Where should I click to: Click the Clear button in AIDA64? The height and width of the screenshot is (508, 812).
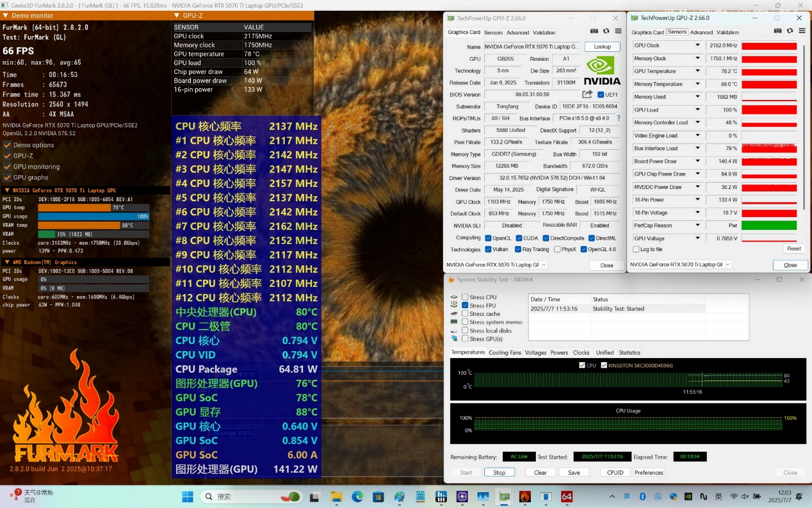click(540, 473)
